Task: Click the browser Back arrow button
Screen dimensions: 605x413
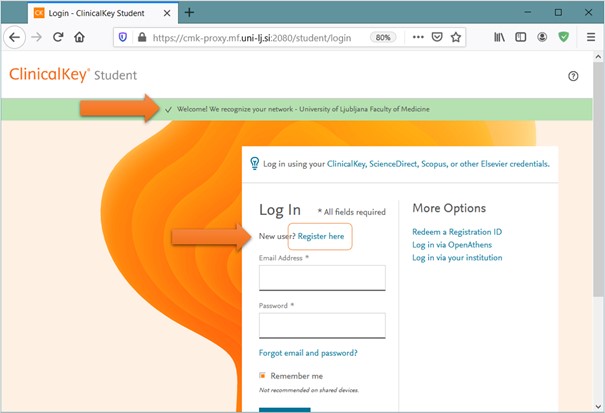Action: point(14,37)
